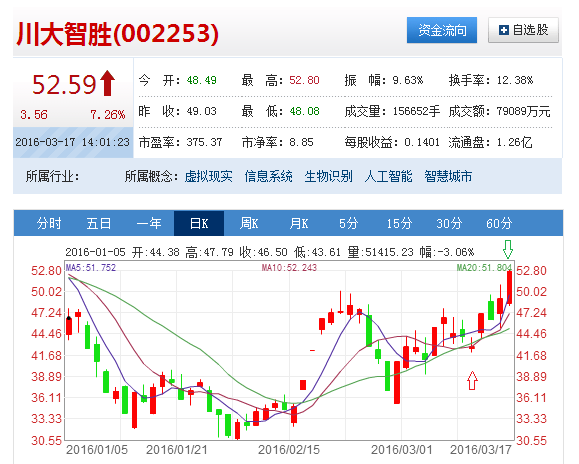Show the 一年 chart view

click(149, 223)
